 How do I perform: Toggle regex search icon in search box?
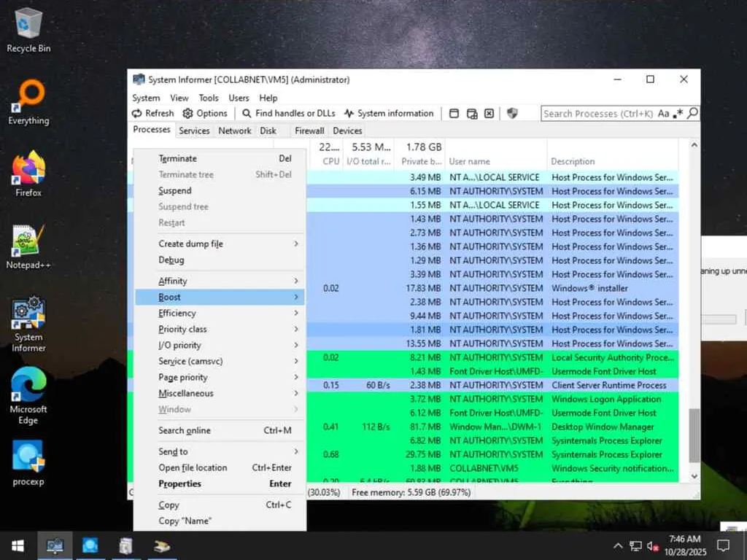pos(678,113)
